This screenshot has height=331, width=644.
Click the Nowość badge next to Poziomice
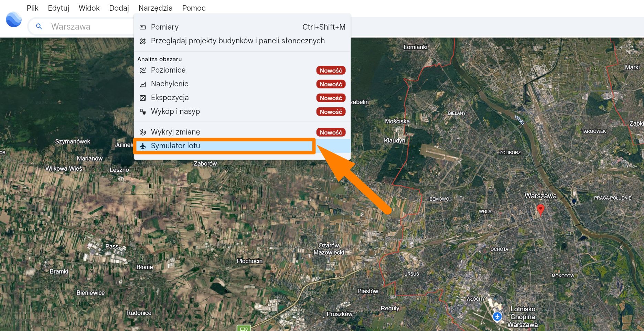click(331, 71)
